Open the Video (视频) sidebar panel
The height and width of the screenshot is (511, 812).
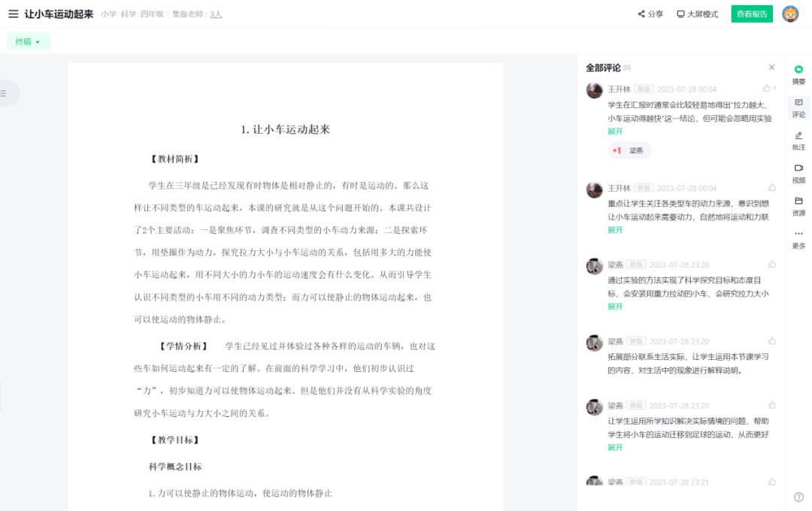(x=798, y=174)
